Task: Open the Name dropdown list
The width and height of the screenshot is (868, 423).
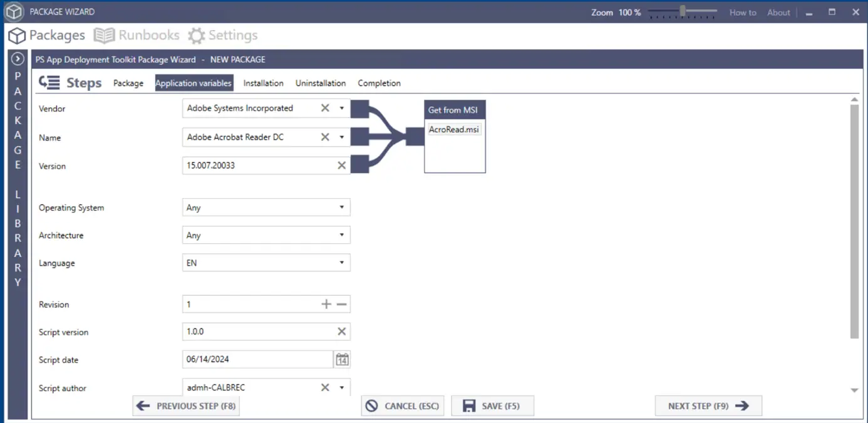Action: (x=342, y=137)
